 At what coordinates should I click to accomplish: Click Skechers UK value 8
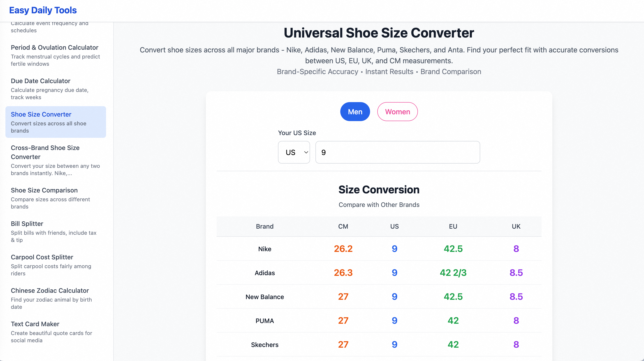click(x=516, y=345)
